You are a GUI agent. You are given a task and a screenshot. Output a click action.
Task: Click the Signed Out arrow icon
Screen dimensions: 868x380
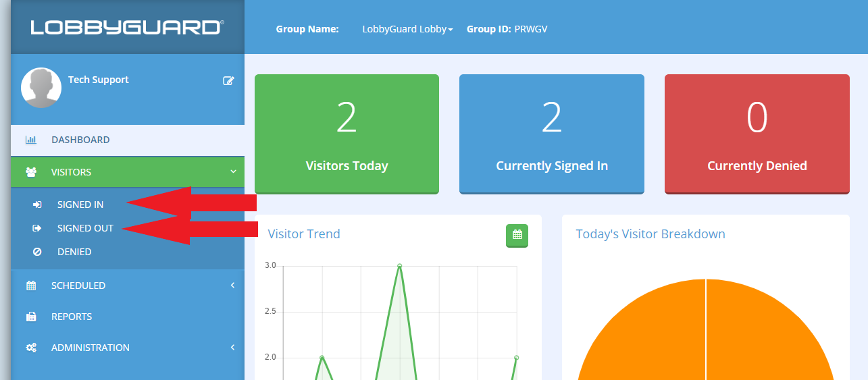[37, 228]
